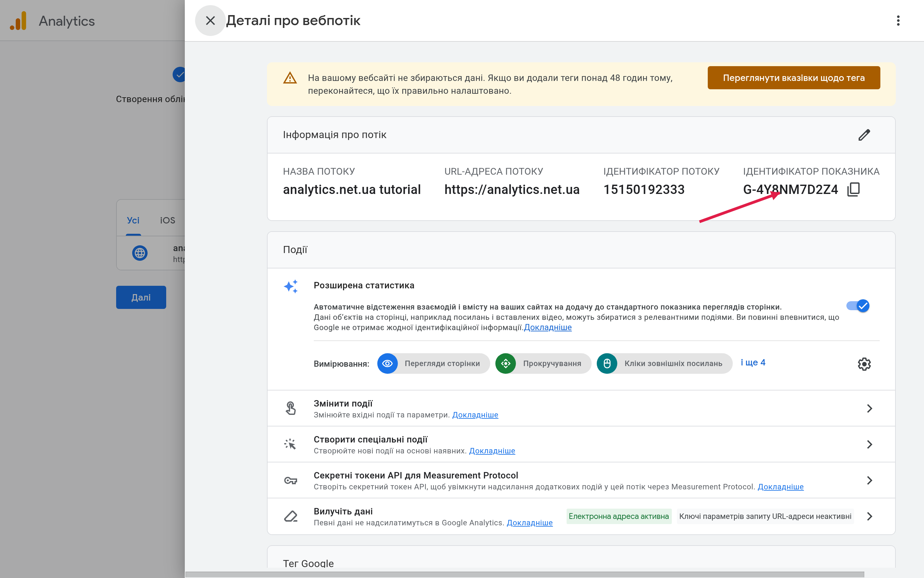Click measurement ID text G-4Y8NM7D2Z4
Viewport: 924px width, 578px height.
tap(790, 189)
